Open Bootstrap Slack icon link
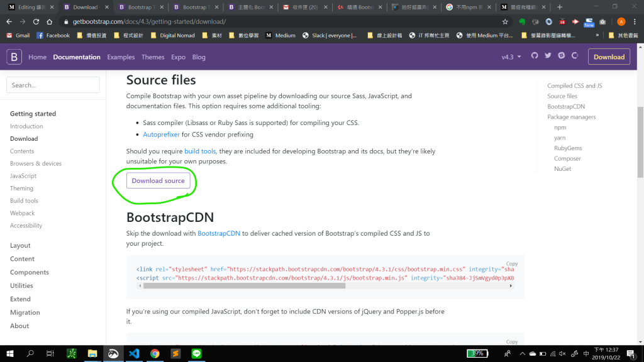This screenshot has width=644, height=362. point(562,55)
